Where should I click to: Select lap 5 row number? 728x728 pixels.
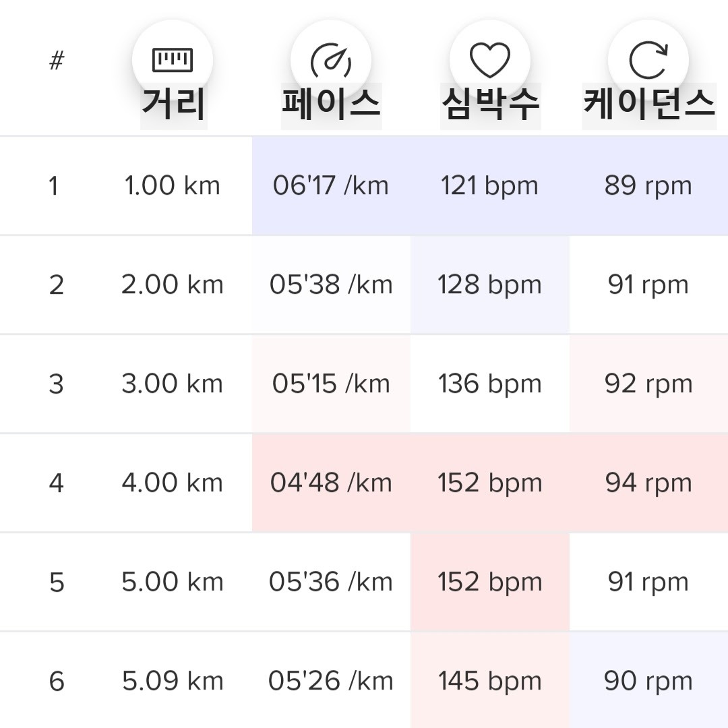pyautogui.click(x=57, y=582)
